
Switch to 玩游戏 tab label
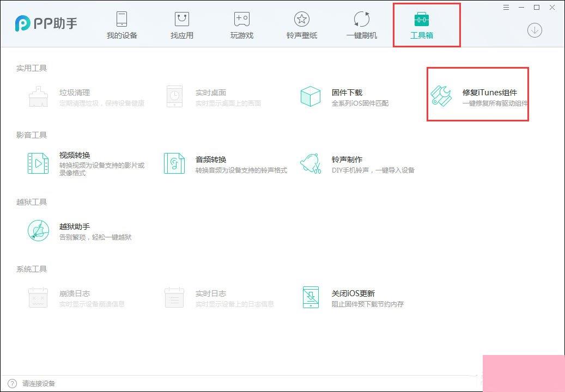242,35
